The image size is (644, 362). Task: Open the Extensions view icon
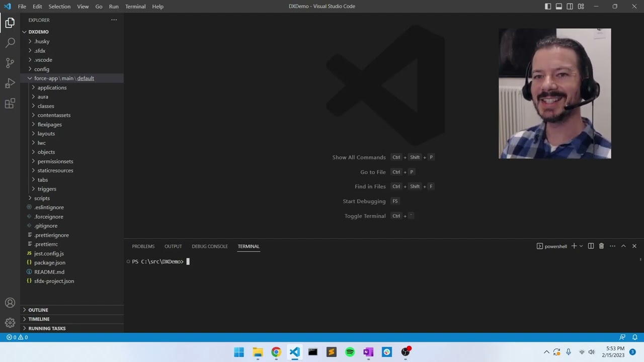pyautogui.click(x=10, y=104)
